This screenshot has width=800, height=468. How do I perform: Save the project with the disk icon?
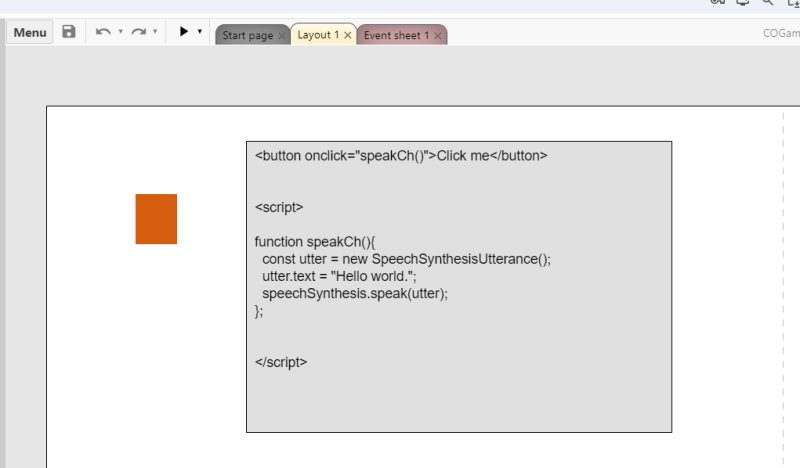pyautogui.click(x=69, y=32)
